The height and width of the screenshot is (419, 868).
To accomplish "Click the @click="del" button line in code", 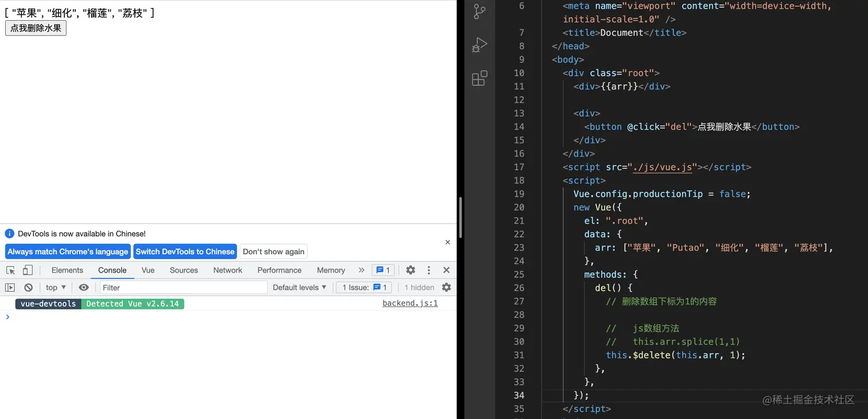I will pyautogui.click(x=692, y=127).
